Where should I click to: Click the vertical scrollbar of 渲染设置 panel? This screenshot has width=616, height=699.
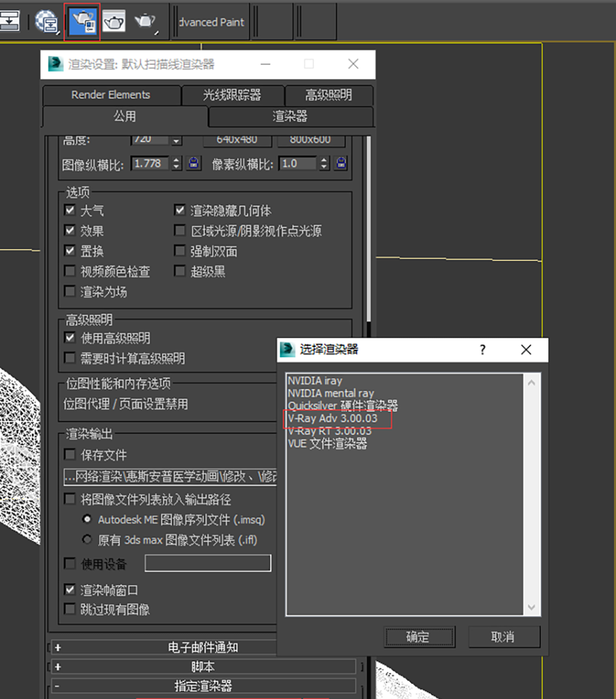click(x=369, y=228)
